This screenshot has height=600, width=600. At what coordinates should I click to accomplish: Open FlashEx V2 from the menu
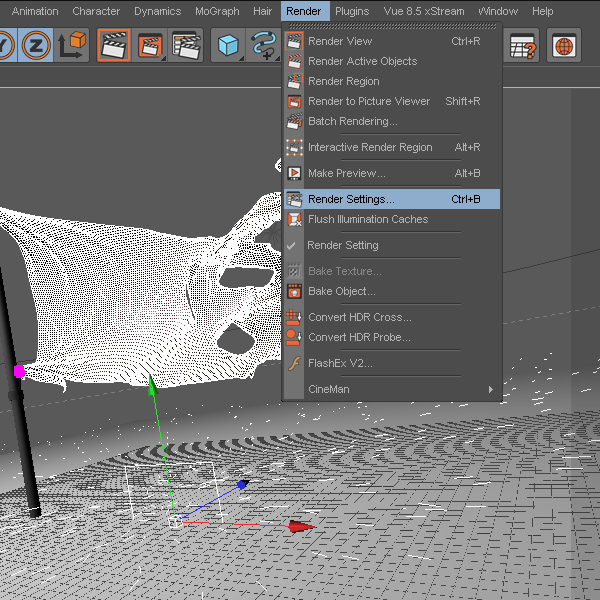[392, 363]
